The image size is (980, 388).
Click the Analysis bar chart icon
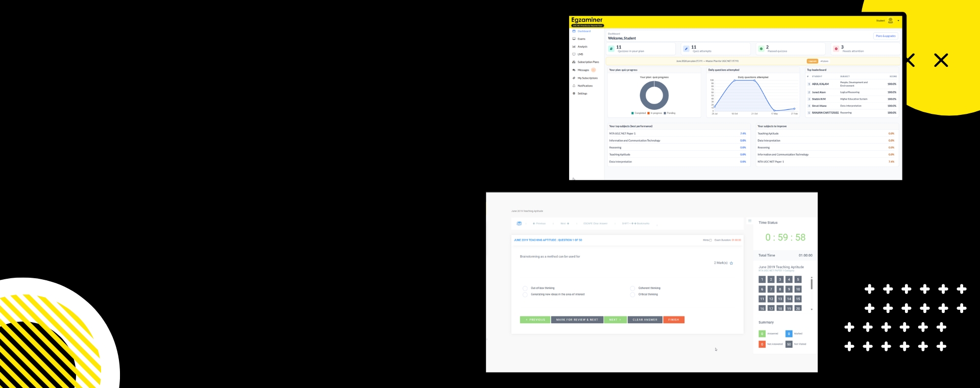574,46
